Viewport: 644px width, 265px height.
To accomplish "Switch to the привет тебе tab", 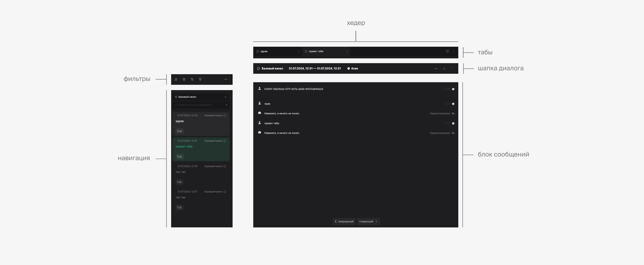I will tap(326, 52).
